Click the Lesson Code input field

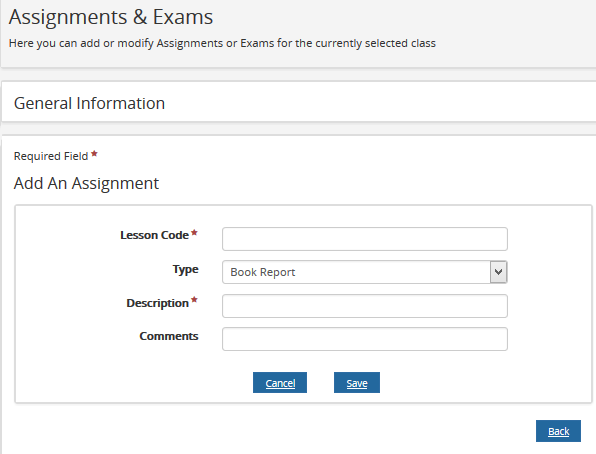click(x=365, y=239)
